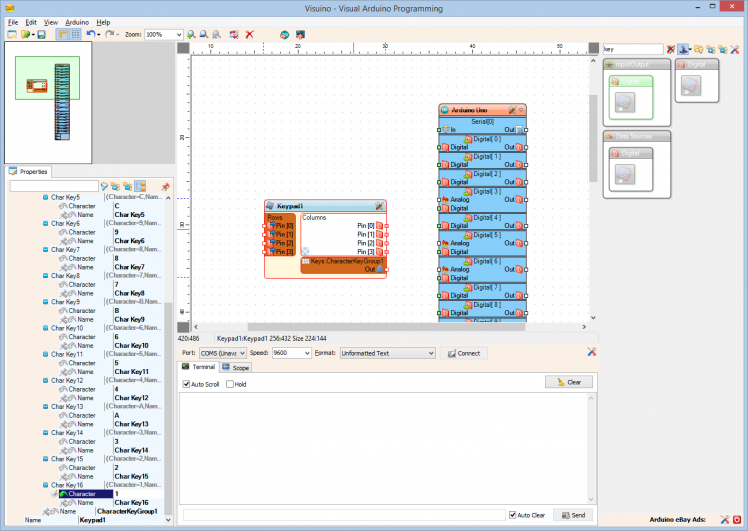The image size is (748, 531).
Task: Open the Format dropdown for Unformatted Text
Action: 431,353
